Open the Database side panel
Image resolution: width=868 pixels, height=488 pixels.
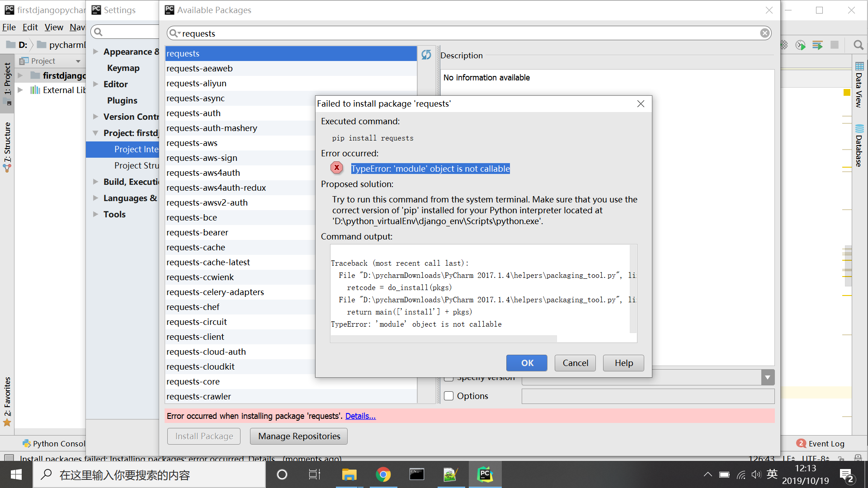(x=859, y=145)
